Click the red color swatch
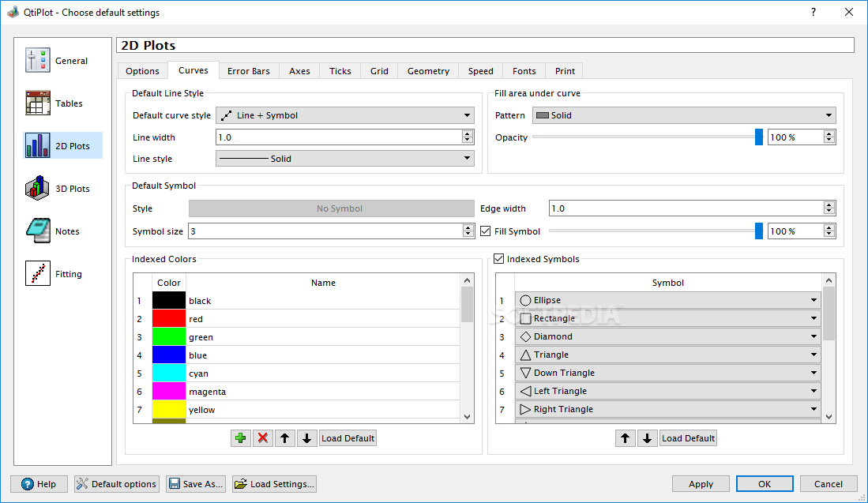 click(169, 319)
